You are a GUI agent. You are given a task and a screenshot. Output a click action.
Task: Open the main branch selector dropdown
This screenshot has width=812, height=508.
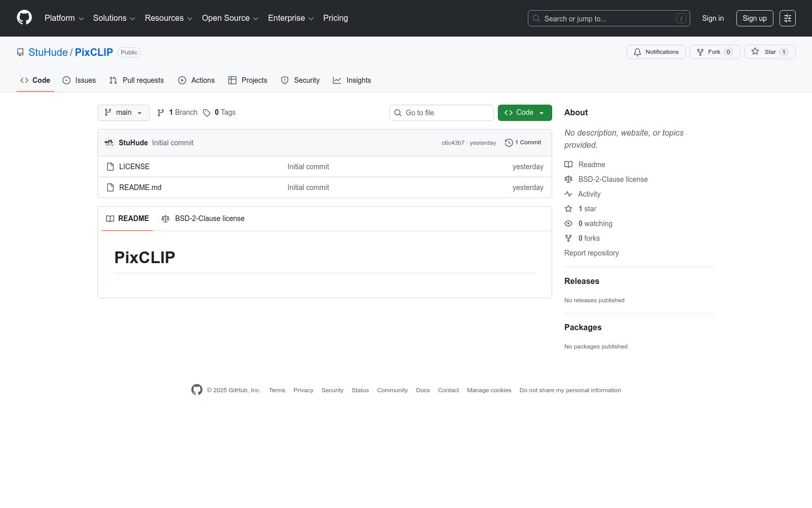pyautogui.click(x=124, y=113)
